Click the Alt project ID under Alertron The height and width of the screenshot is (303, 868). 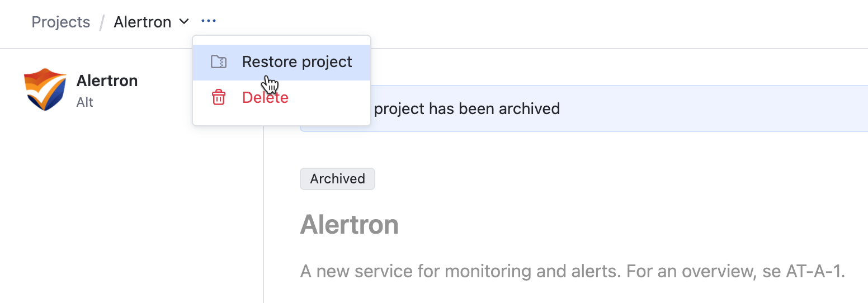(85, 102)
